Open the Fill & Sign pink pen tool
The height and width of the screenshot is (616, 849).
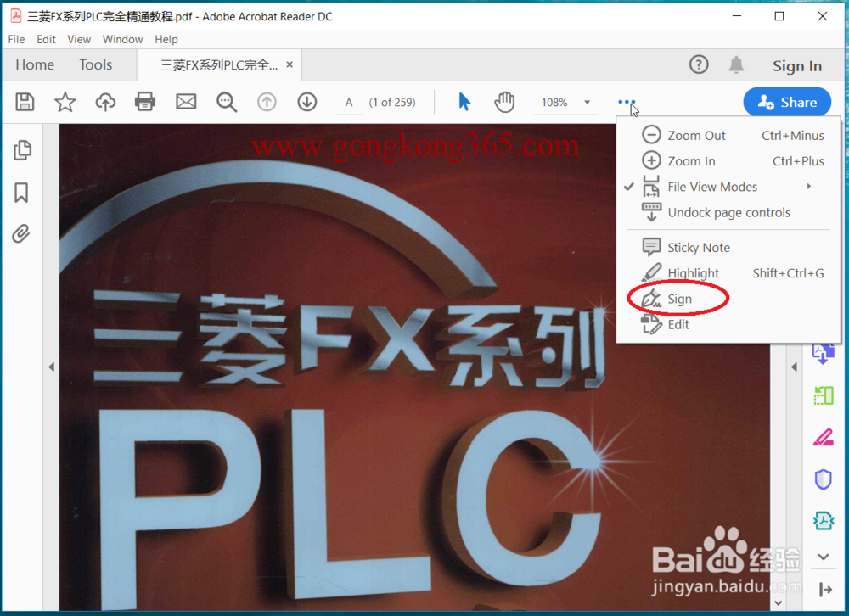823,437
